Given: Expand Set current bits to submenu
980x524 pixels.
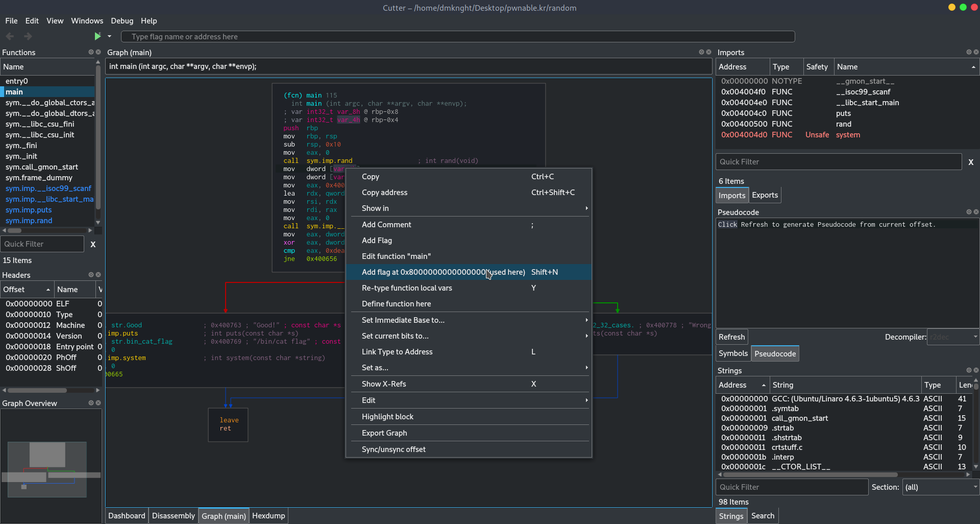Looking at the screenshot, I should tap(469, 336).
